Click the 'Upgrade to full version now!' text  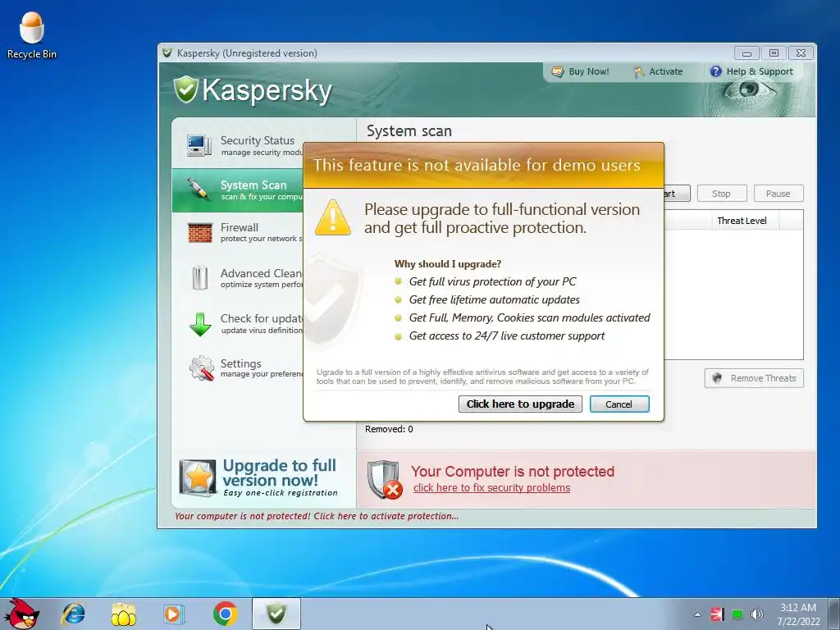[280, 472]
